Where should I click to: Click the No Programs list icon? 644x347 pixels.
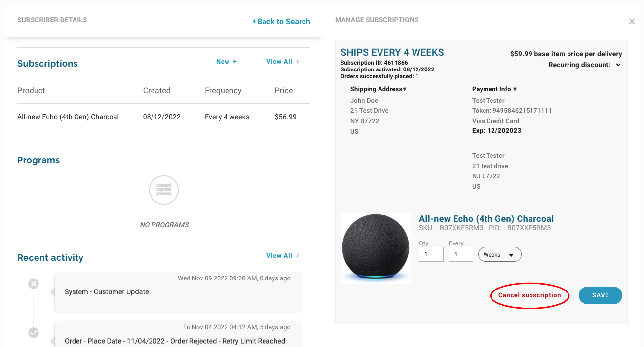pyautogui.click(x=164, y=190)
